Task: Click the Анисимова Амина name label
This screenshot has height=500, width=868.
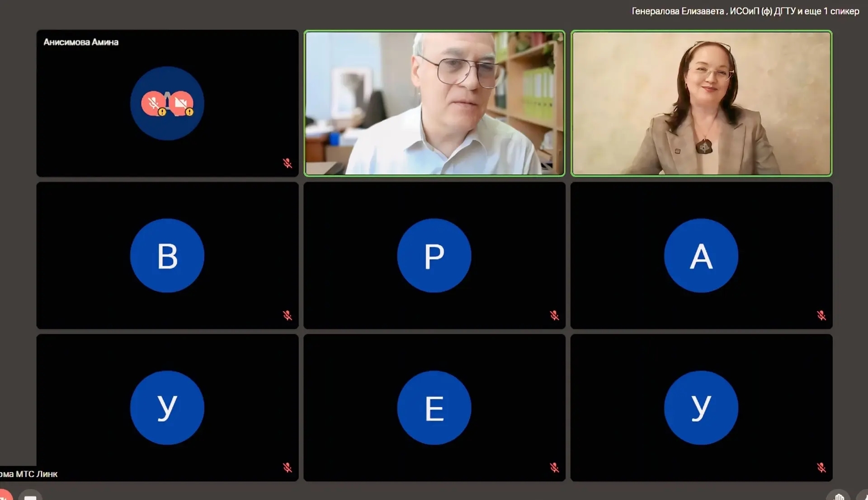Action: [81, 42]
